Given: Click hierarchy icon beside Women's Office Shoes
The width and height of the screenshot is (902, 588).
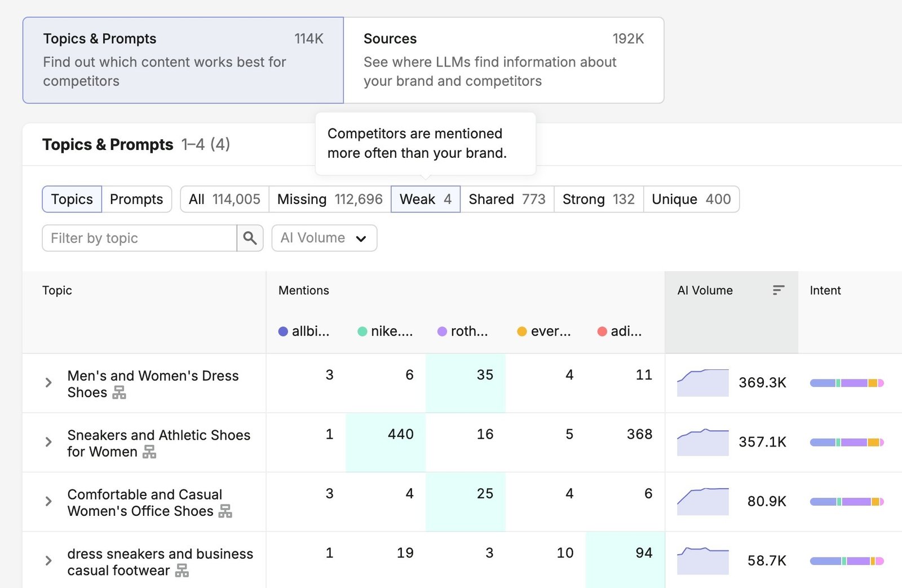Looking at the screenshot, I should coord(225,511).
